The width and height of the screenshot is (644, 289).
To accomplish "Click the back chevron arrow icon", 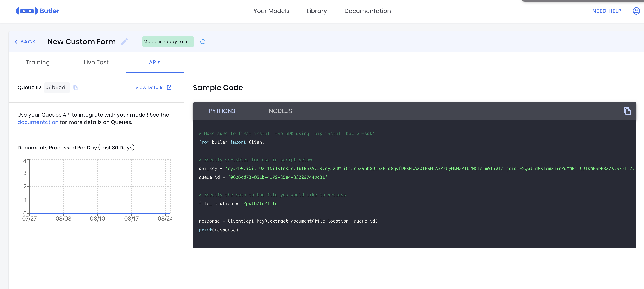I will [16, 42].
